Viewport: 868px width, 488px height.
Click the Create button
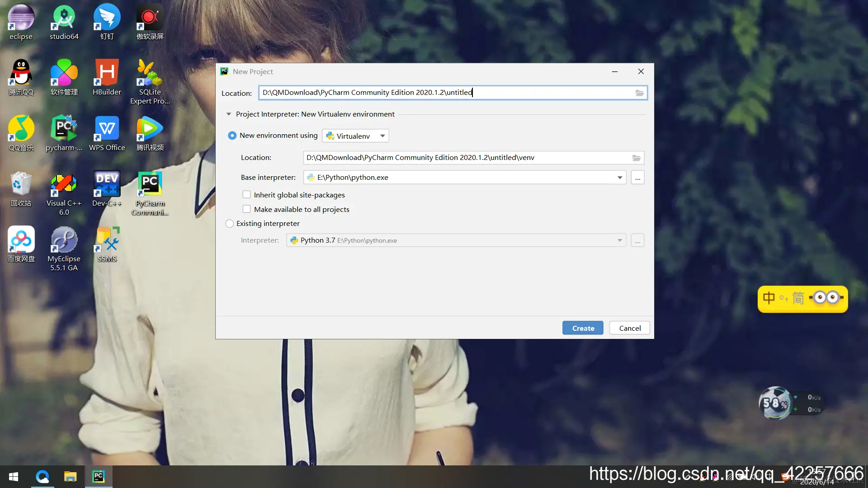(583, 328)
